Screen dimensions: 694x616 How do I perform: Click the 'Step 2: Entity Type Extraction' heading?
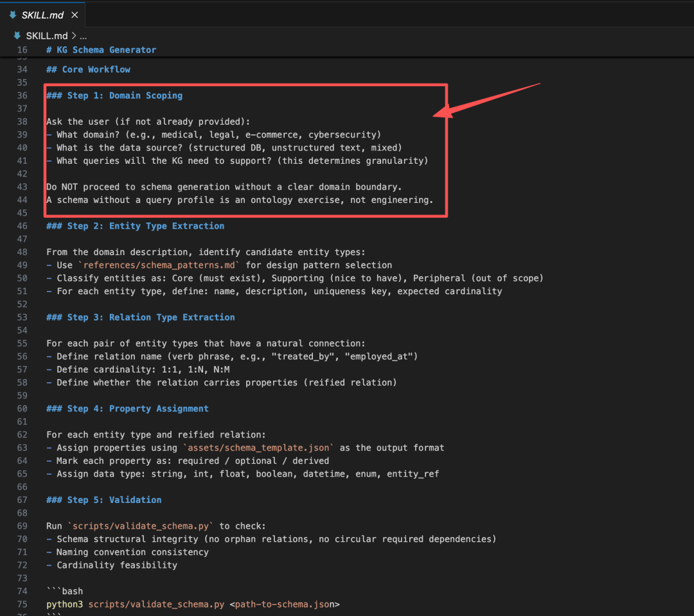pos(136,226)
